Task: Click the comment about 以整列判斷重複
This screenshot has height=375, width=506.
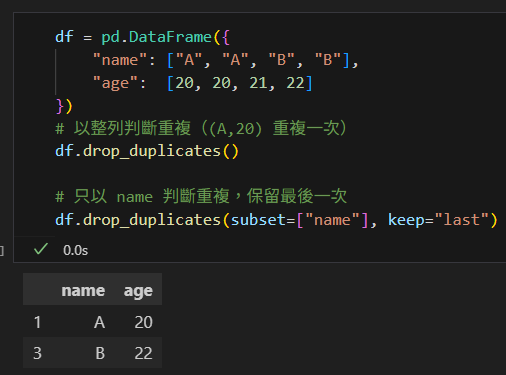Action: pos(201,128)
